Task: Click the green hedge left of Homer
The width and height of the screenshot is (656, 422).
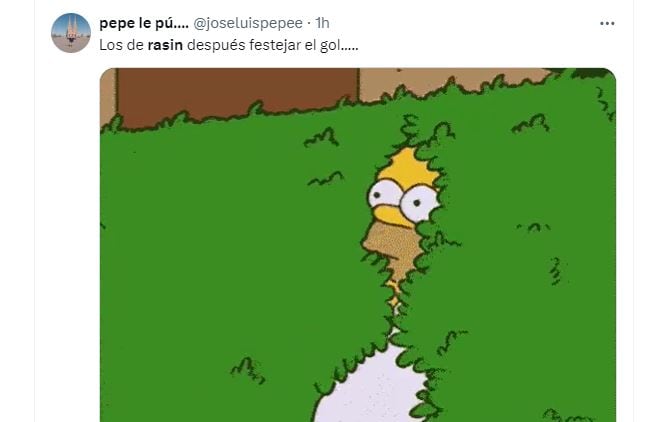Action: click(x=230, y=259)
